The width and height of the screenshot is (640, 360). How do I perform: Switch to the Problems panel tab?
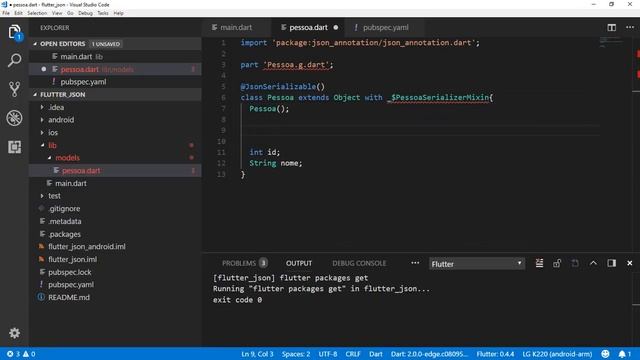point(244,263)
